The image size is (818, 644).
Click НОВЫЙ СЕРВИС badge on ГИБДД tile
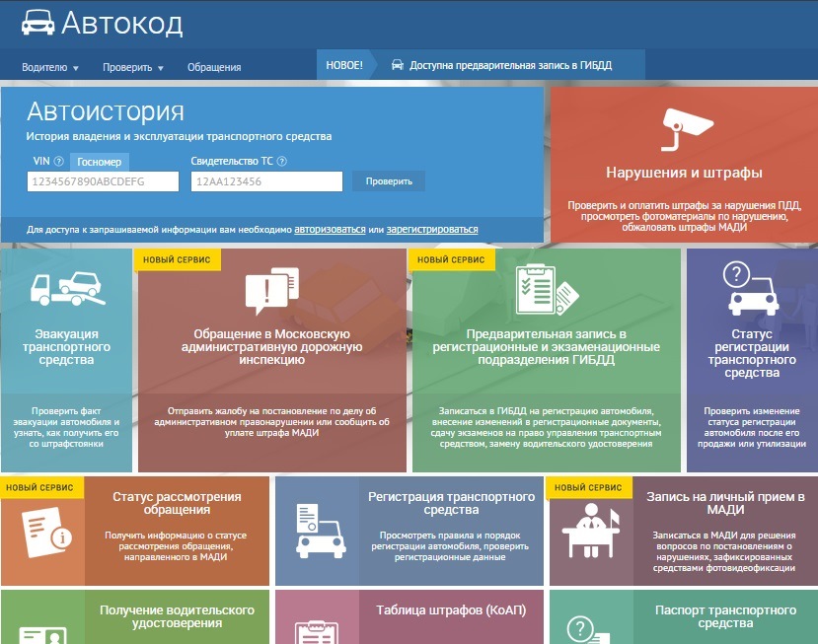coord(451,259)
